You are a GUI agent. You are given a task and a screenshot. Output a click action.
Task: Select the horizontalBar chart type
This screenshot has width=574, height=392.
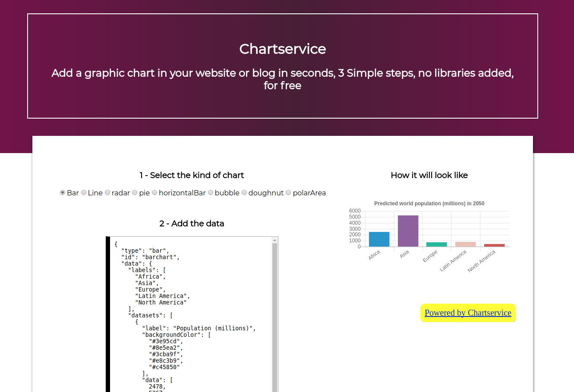click(155, 192)
